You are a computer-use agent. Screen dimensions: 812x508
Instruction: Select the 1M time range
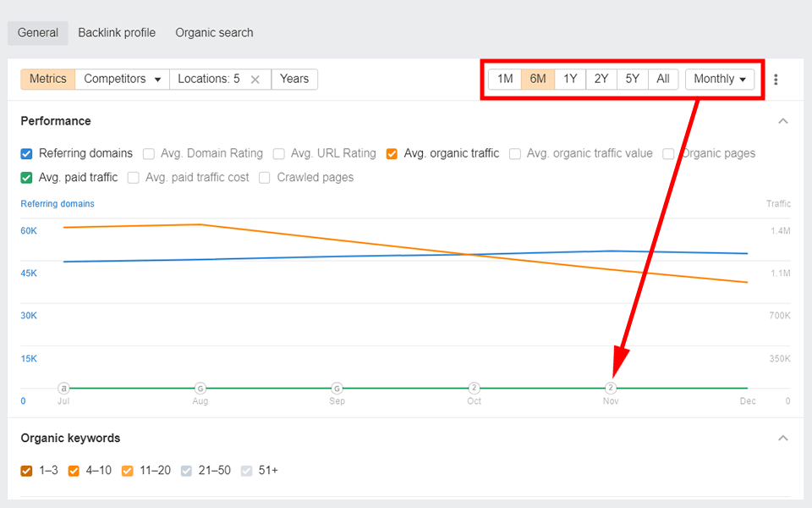coord(505,79)
